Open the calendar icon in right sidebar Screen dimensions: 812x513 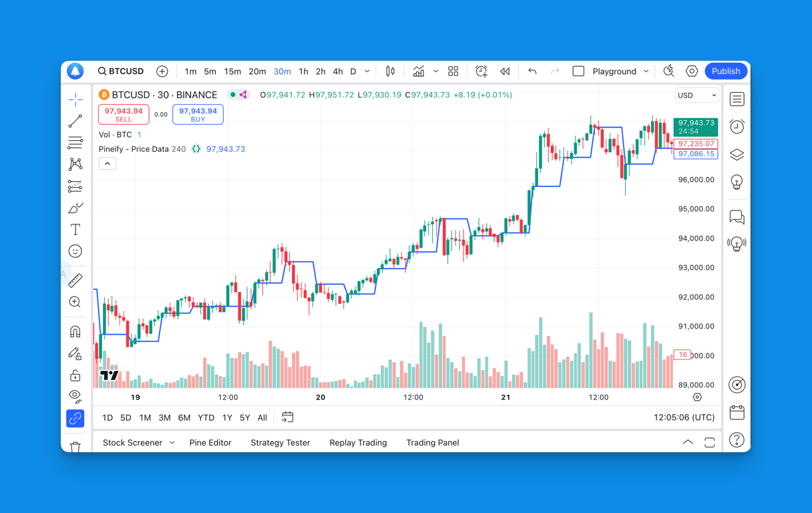[737, 412]
